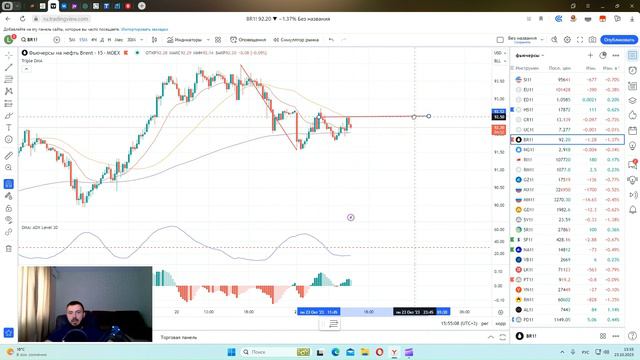Toggle fullscreen mode icon

coord(580,40)
